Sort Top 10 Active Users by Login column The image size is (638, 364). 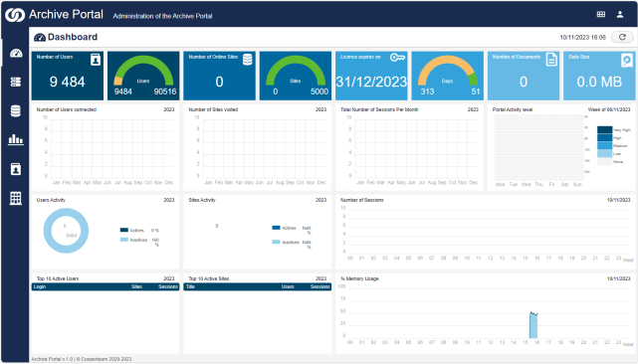coord(40,286)
